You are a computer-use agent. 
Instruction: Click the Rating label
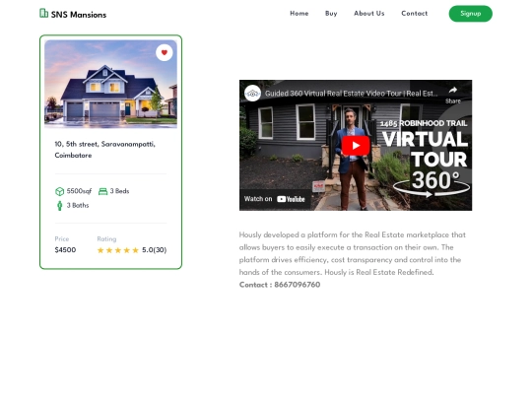coord(106,238)
